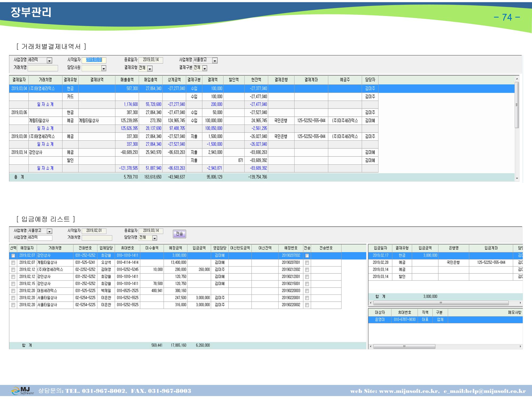Select the 2019.03.14 강인상사 payment row

point(194,152)
